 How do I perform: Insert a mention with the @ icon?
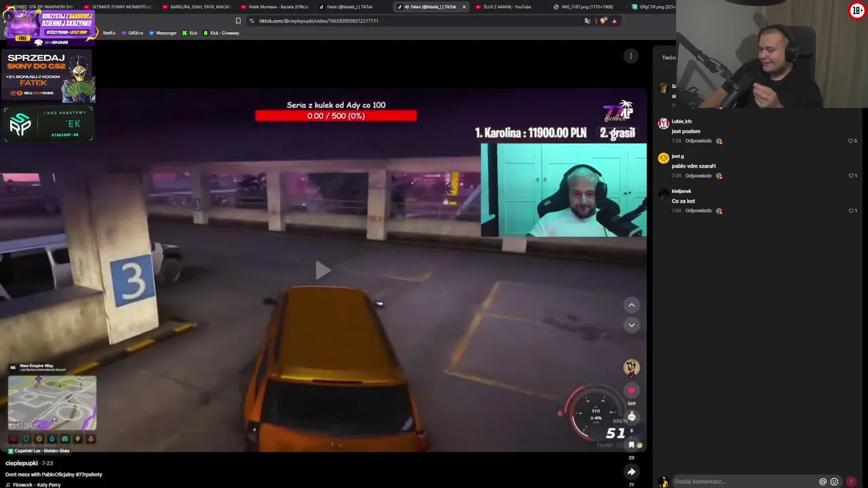(x=823, y=482)
